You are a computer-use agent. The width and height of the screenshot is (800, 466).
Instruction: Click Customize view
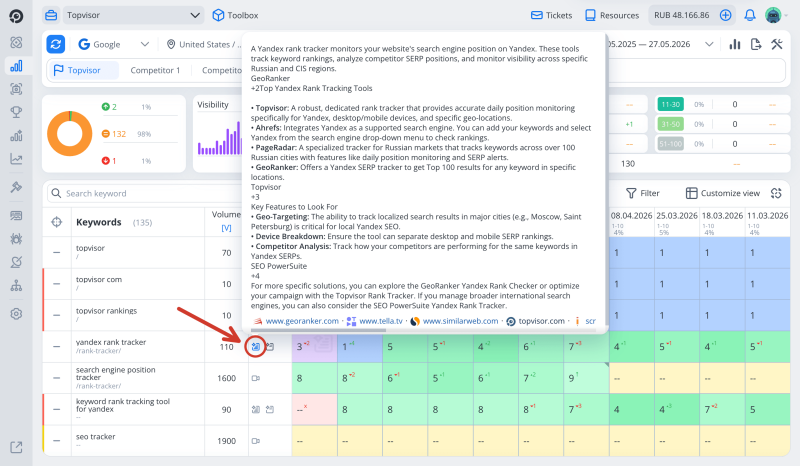(x=722, y=193)
